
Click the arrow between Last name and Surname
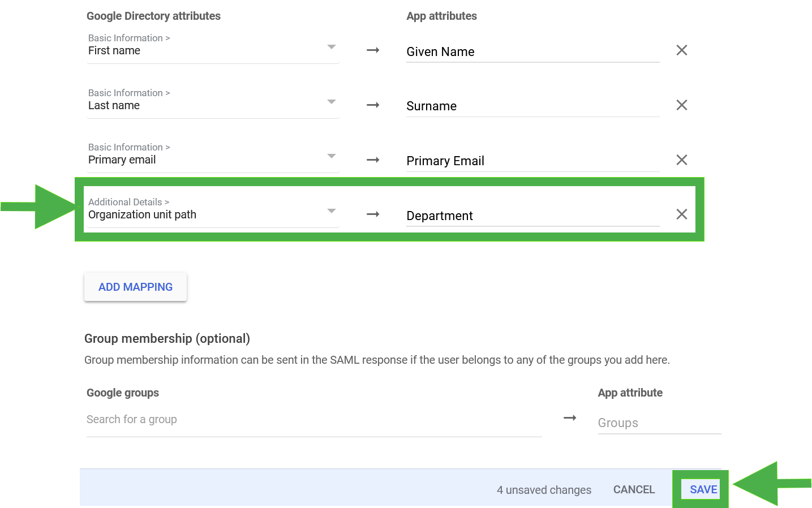[373, 105]
